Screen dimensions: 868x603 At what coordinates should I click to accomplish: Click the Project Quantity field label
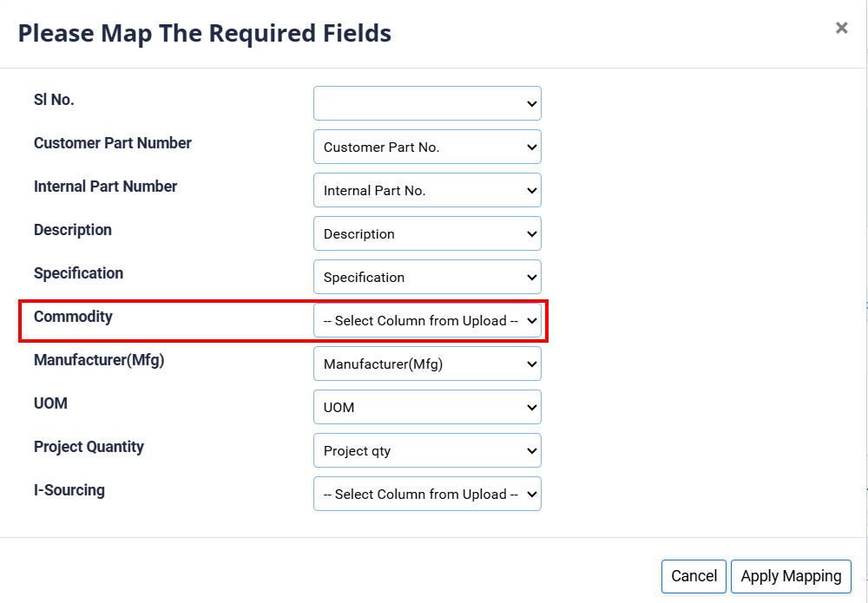click(89, 447)
